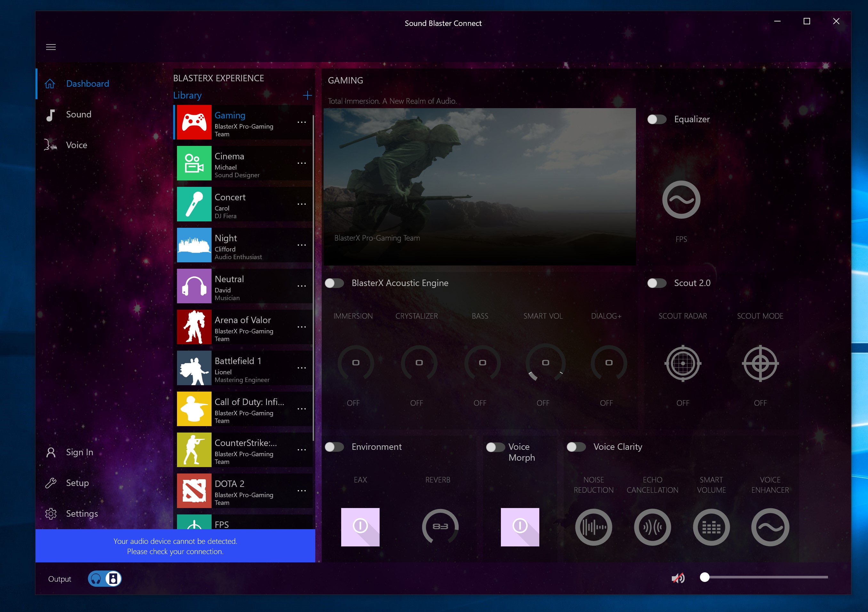This screenshot has width=868, height=612.
Task: Enable the Scout 2.0 toggle
Action: (657, 283)
